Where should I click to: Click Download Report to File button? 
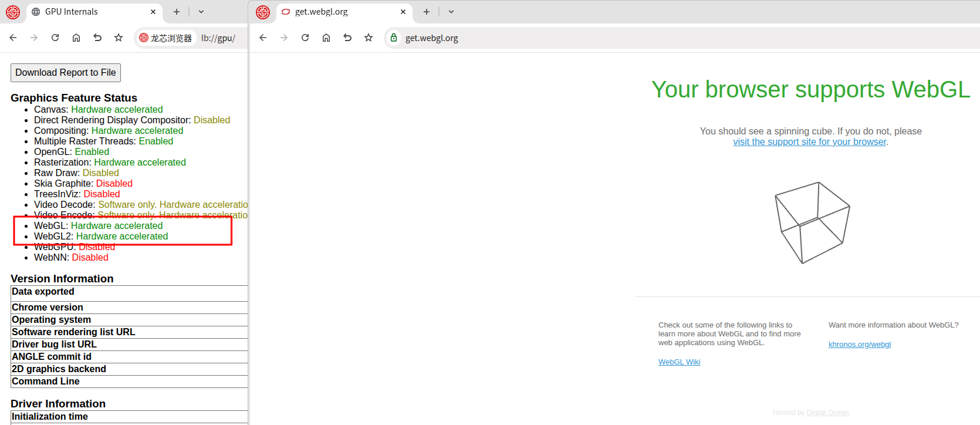point(66,73)
